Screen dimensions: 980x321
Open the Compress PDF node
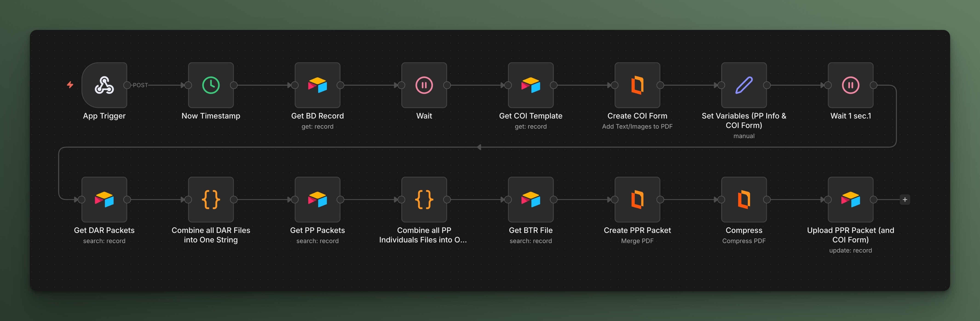point(744,199)
